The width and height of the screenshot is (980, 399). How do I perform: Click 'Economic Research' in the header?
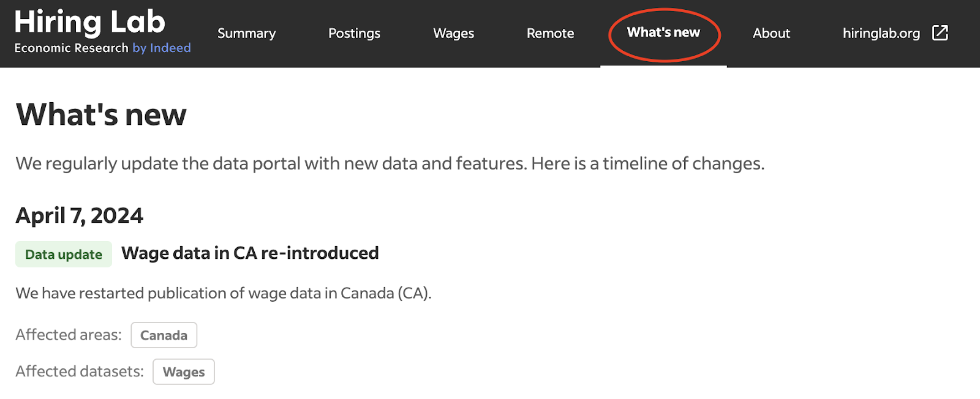click(70, 48)
